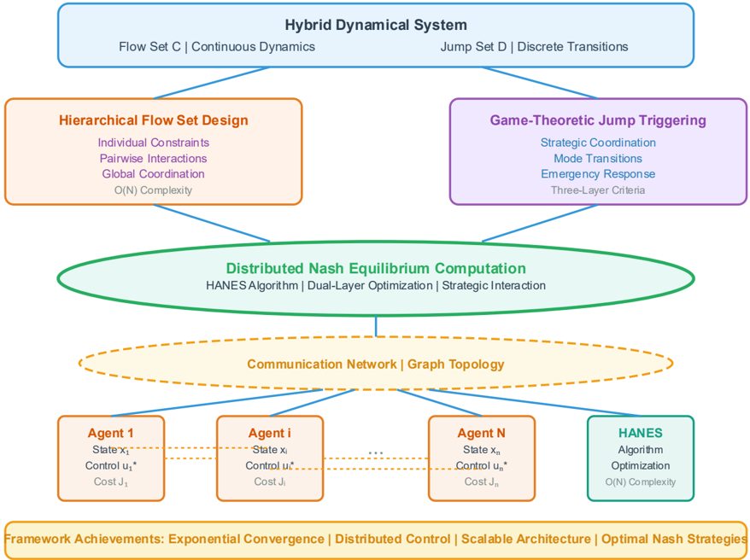Select the Individual Constraints label

(154, 143)
